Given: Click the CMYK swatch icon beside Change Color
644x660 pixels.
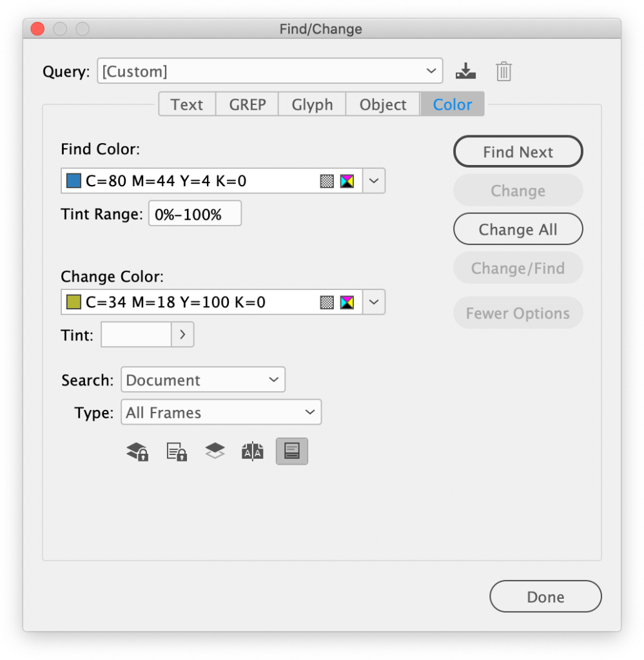Looking at the screenshot, I should pyautogui.click(x=347, y=302).
